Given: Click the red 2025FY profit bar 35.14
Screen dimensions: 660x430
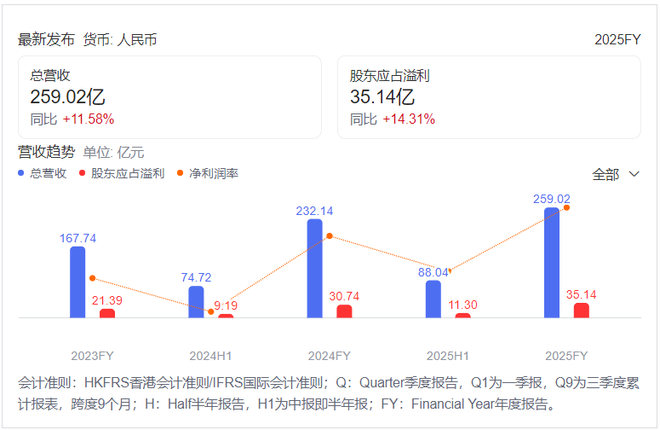Looking at the screenshot, I should coord(581,310).
